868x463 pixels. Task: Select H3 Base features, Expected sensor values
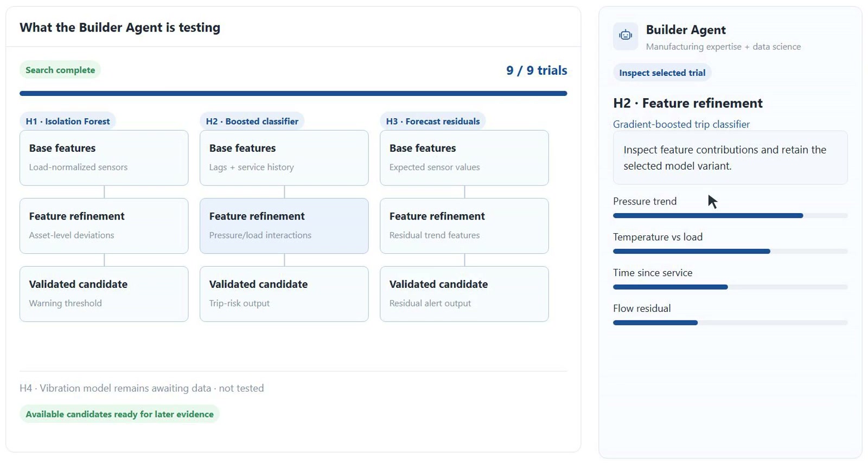pyautogui.click(x=464, y=158)
